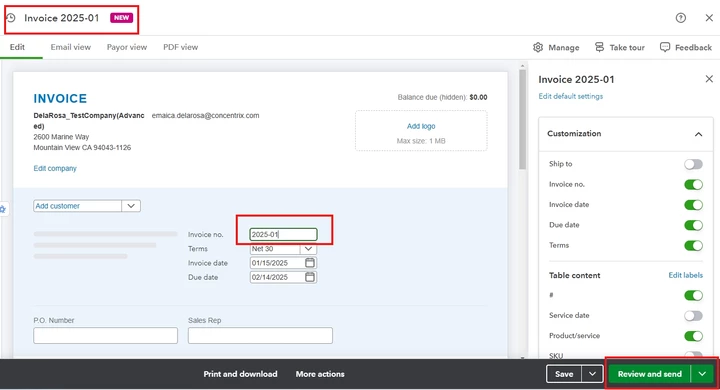Click the Edit company link
This screenshot has width=720, height=390.
coord(55,168)
